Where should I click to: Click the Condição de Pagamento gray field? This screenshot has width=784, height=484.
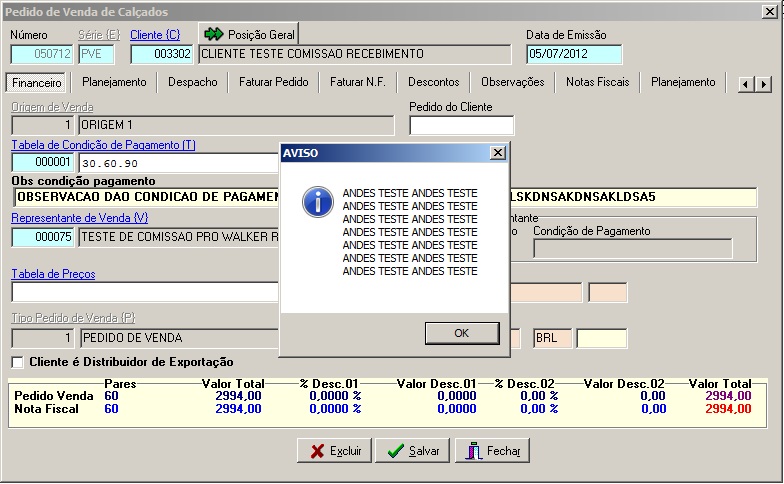[x=632, y=248]
